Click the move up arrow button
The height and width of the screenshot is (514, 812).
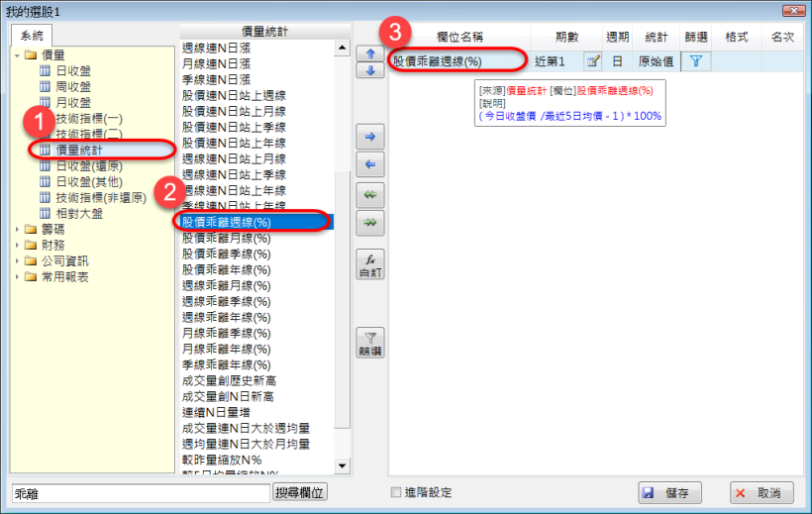tap(370, 53)
